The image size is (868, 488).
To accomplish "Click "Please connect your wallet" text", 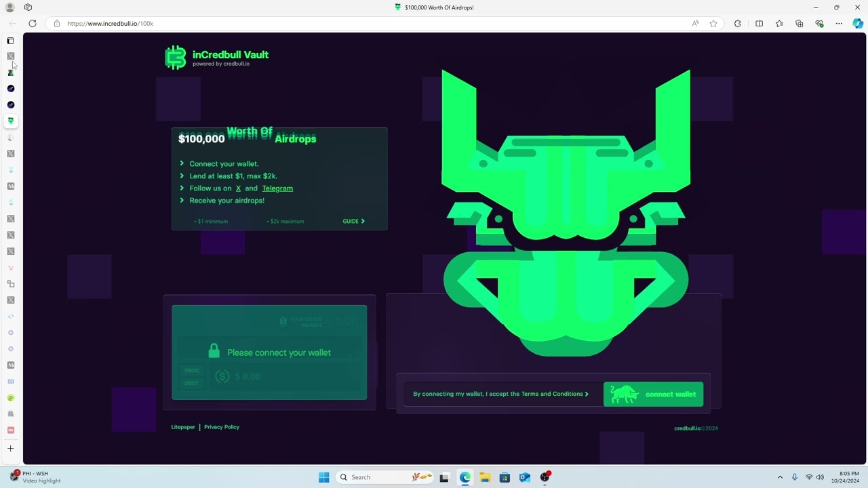I will [279, 352].
